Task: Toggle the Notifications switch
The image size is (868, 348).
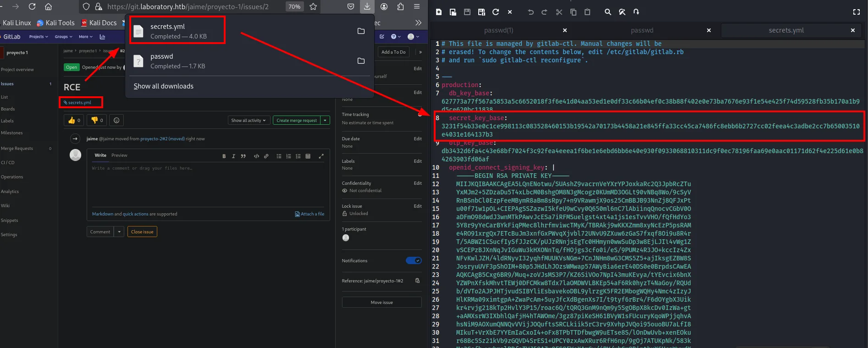Action: coord(414,260)
